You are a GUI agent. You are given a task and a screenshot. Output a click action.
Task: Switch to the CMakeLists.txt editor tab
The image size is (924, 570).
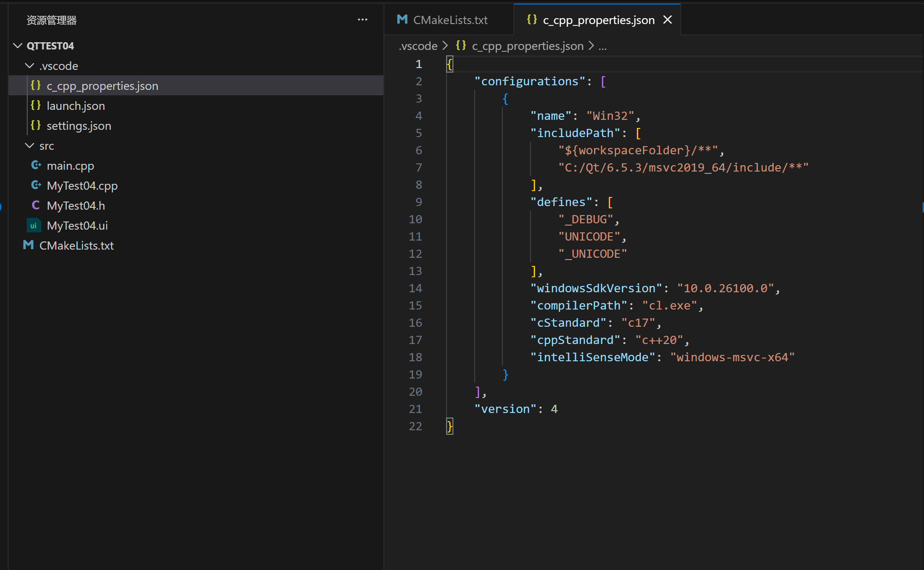pyautogui.click(x=450, y=20)
